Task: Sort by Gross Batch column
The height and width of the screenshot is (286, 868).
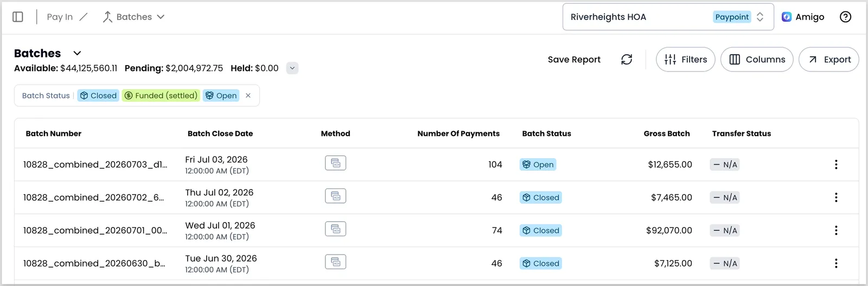Action: 667,134
